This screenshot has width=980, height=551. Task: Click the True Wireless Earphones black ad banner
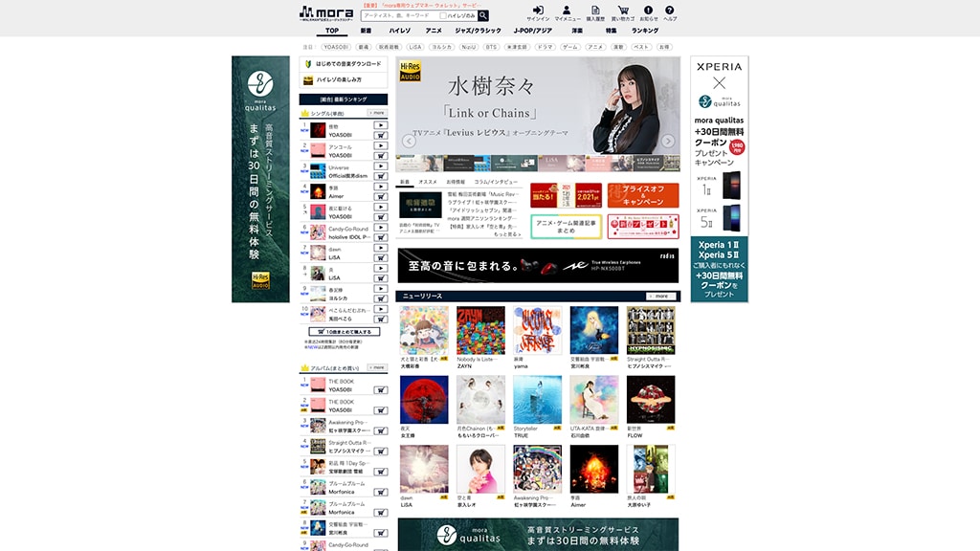[538, 266]
